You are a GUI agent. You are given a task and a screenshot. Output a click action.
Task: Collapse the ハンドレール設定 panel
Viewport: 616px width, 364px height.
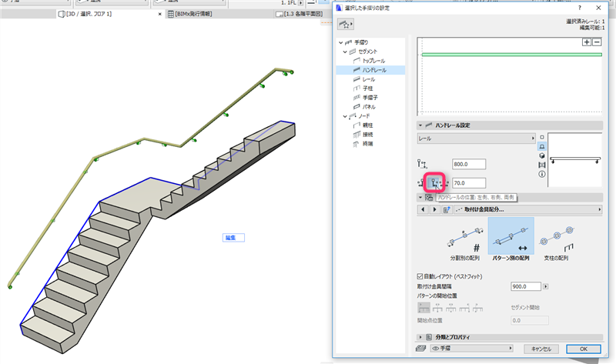point(420,125)
